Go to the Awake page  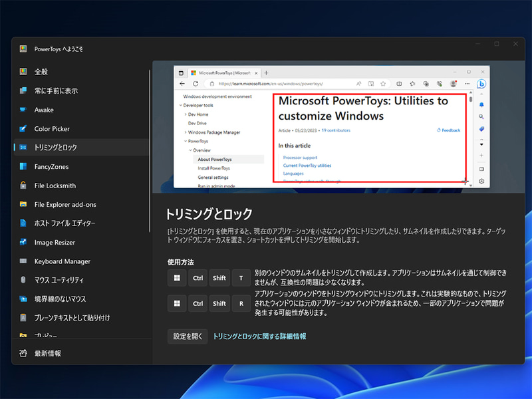coord(81,110)
